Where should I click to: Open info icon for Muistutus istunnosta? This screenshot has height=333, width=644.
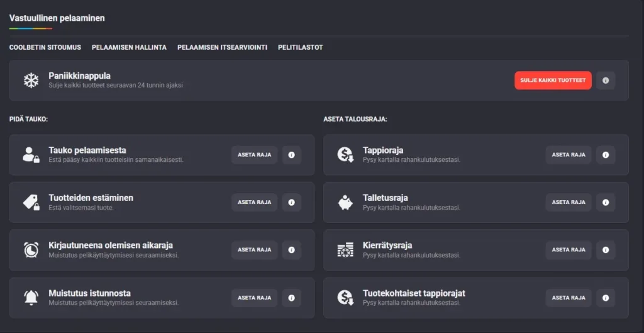[292, 298]
